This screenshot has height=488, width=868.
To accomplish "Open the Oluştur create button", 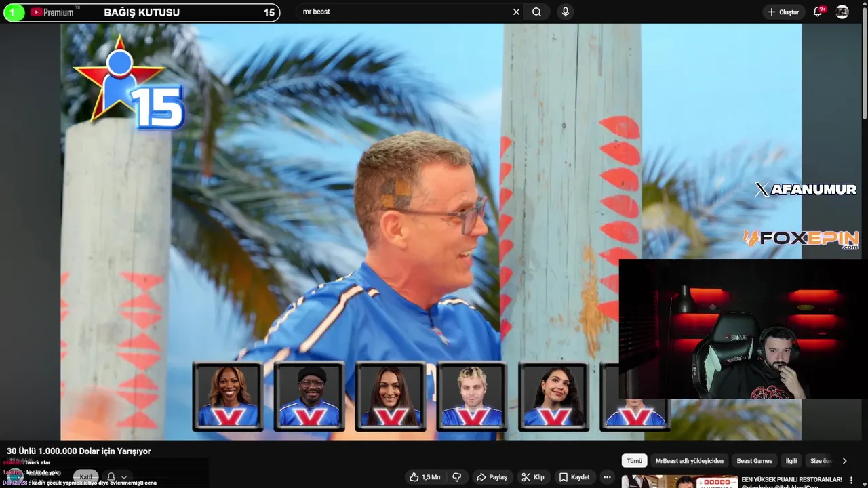I will [x=783, y=12].
